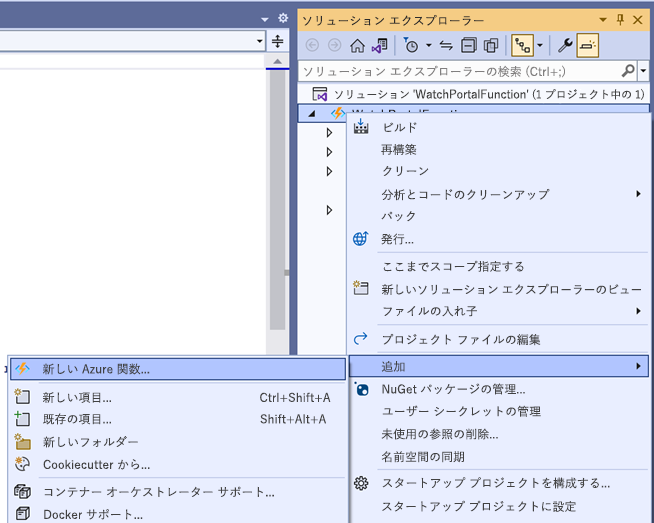Image resolution: width=654 pixels, height=523 pixels.
Task: Click the Azure lightning icon for 新しい Azure 関数
Action: tap(23, 369)
